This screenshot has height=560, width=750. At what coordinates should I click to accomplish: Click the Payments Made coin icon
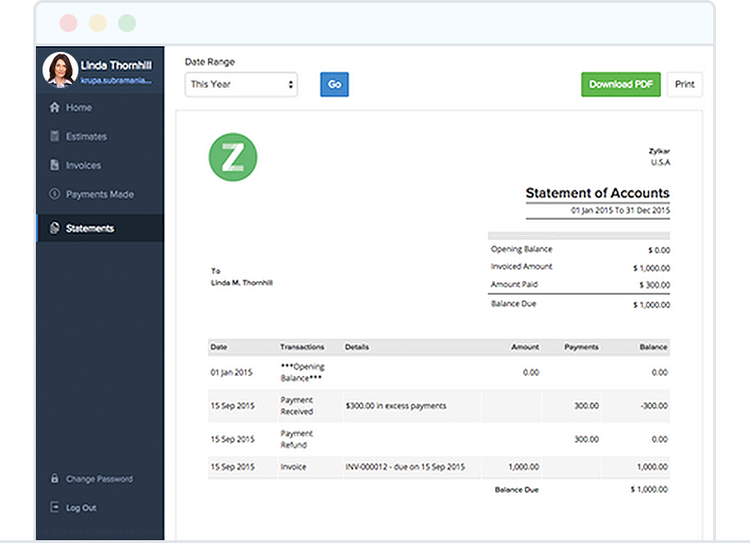click(55, 195)
